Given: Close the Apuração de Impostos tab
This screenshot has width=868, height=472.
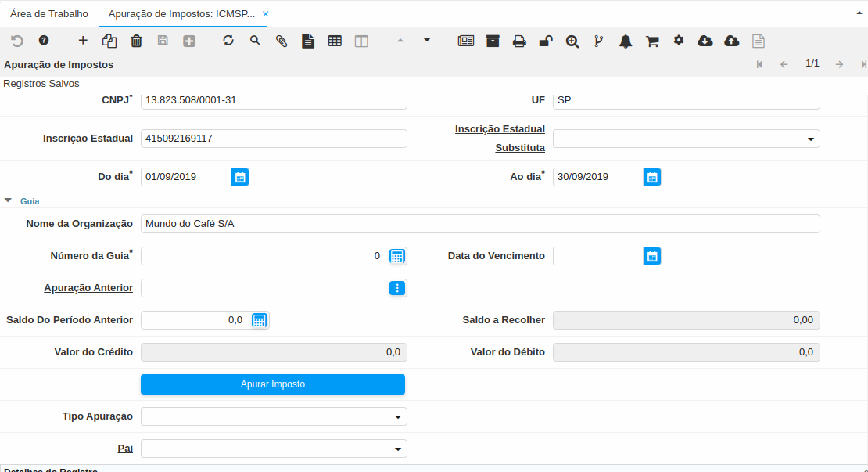Looking at the screenshot, I should (x=266, y=14).
